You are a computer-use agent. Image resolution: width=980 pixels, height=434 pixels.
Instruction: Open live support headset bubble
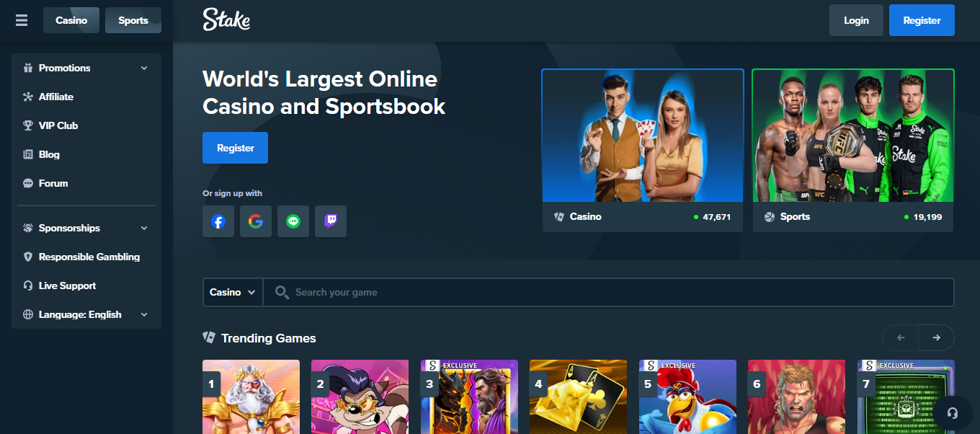pos(952,413)
